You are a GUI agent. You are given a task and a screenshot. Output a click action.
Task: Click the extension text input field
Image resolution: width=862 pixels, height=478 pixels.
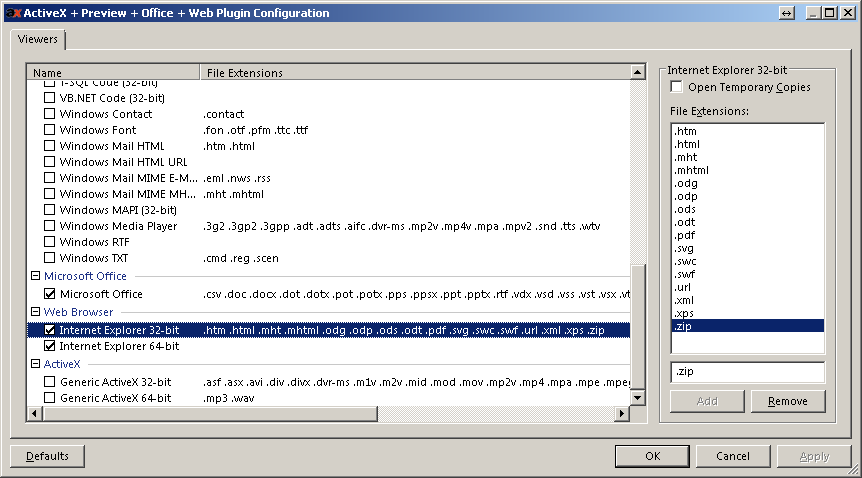point(748,372)
